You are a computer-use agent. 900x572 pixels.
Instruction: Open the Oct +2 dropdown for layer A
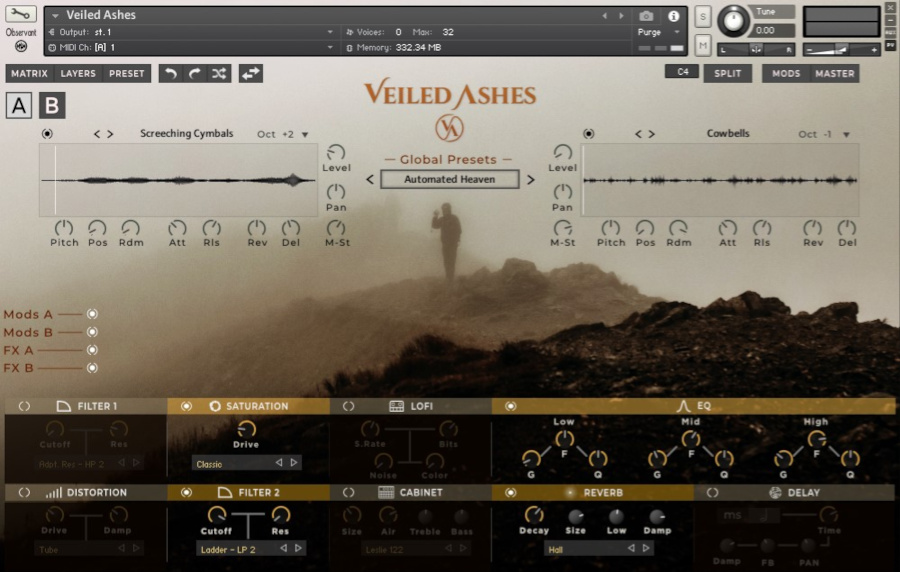click(283, 134)
